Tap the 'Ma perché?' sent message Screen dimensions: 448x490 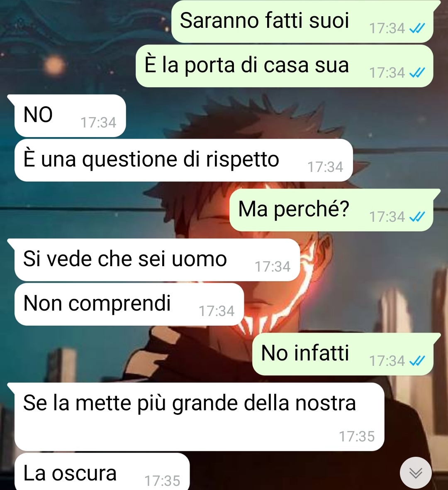[x=331, y=210]
